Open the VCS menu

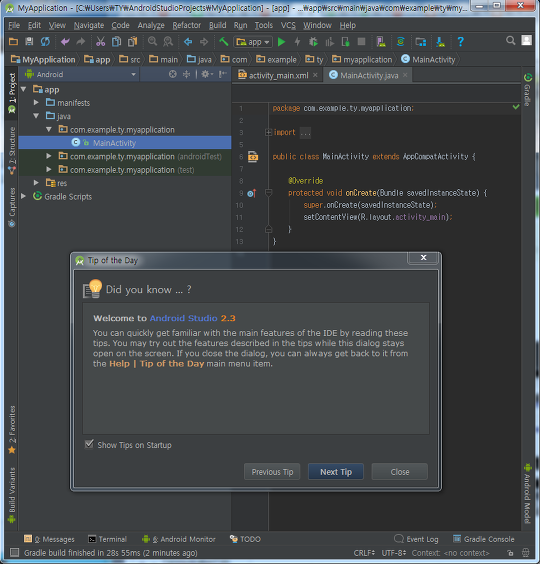[288, 26]
